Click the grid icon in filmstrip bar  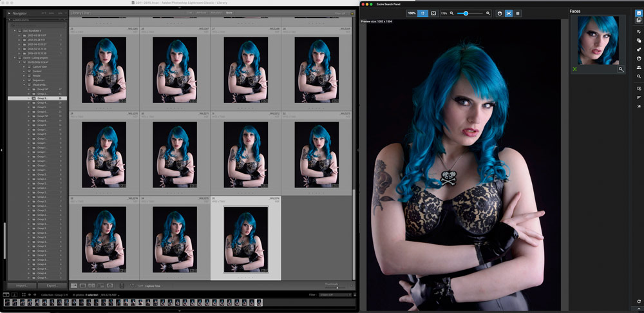[x=24, y=294]
